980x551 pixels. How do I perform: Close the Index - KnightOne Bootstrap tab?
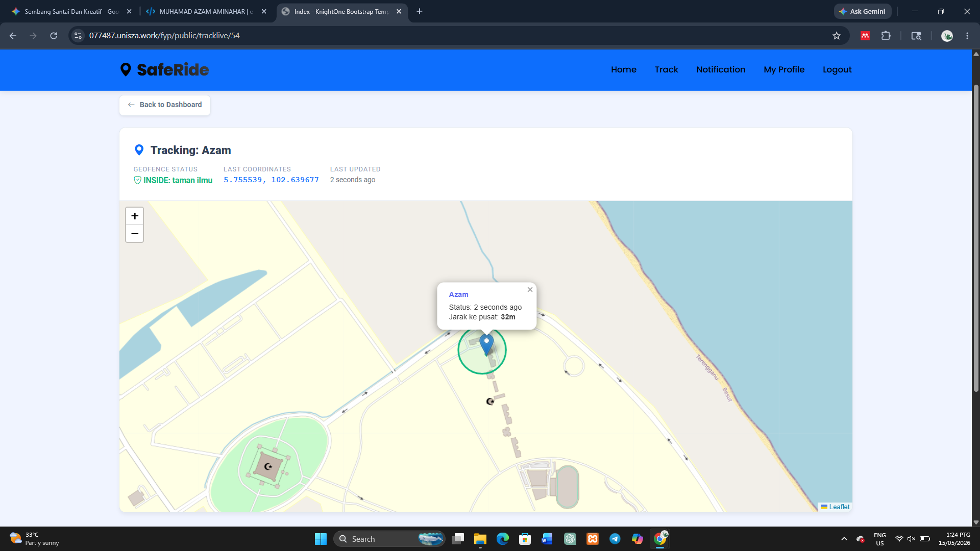click(399, 11)
